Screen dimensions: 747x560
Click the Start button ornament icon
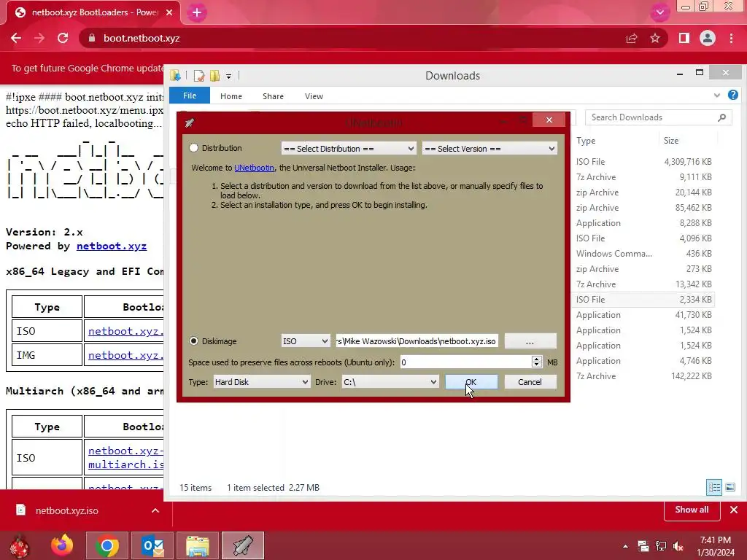tap(19, 546)
